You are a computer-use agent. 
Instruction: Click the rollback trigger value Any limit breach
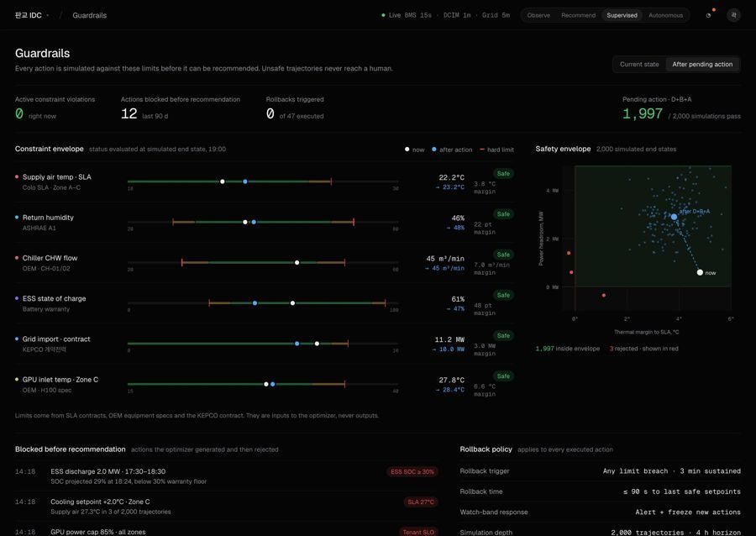pos(672,471)
